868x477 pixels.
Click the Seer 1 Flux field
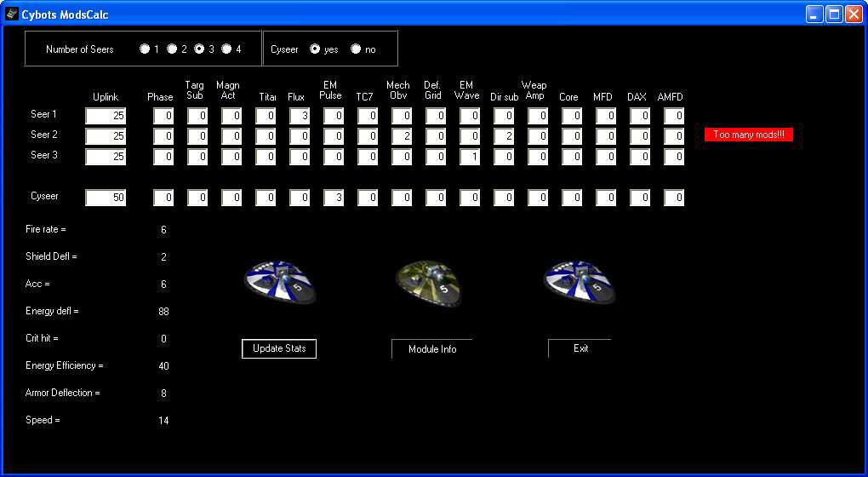point(300,116)
